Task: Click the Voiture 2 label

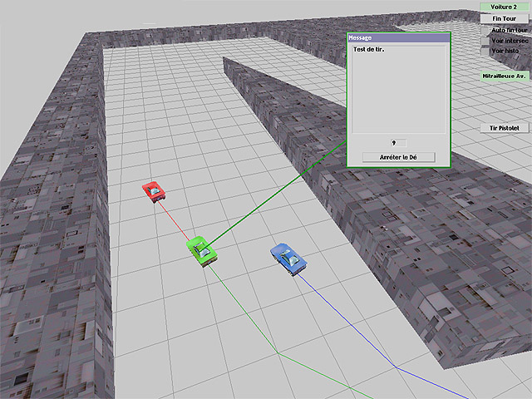Action: pos(505,7)
